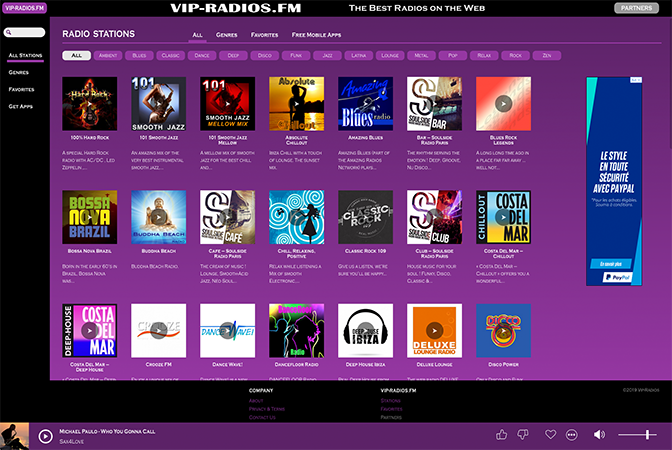The height and width of the screenshot is (450, 672).
Task: Play the current track in bottom player
Action: coord(45,436)
